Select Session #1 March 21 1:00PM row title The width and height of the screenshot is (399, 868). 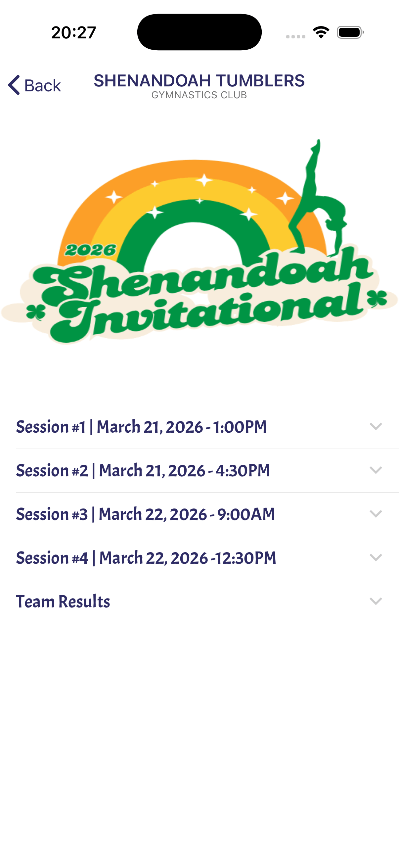click(x=141, y=427)
